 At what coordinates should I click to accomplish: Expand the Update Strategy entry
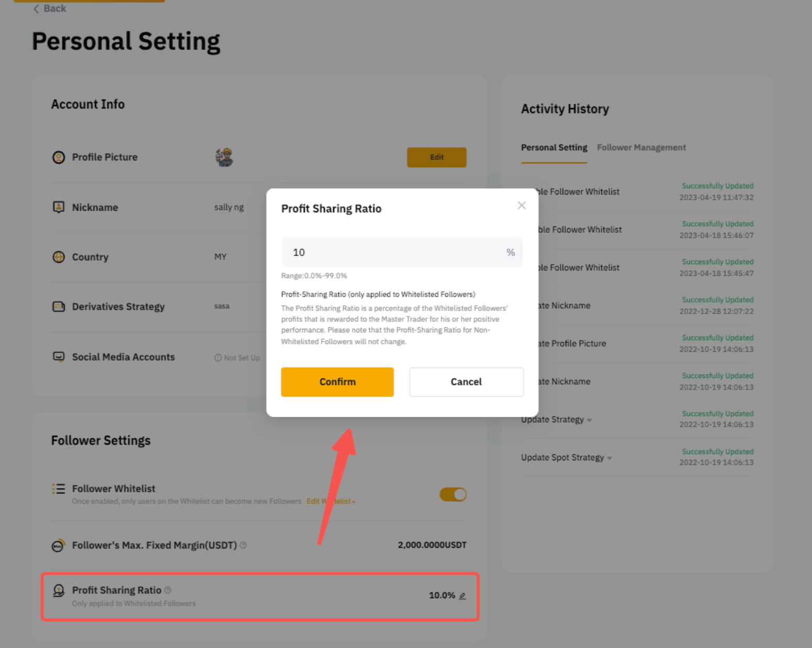pyautogui.click(x=589, y=420)
